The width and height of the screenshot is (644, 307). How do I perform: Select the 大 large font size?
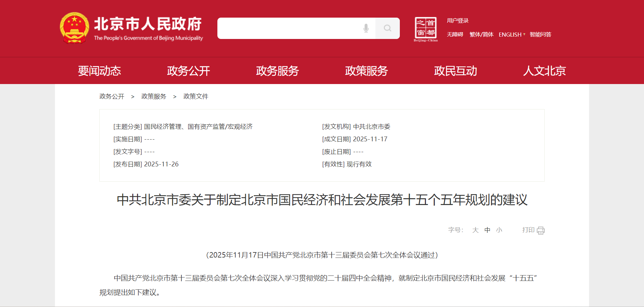click(475, 230)
